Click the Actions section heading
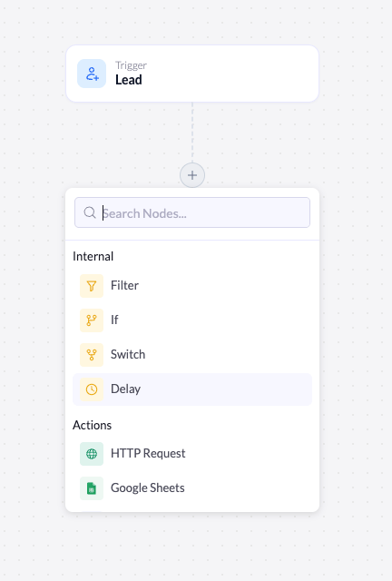 [x=92, y=425]
